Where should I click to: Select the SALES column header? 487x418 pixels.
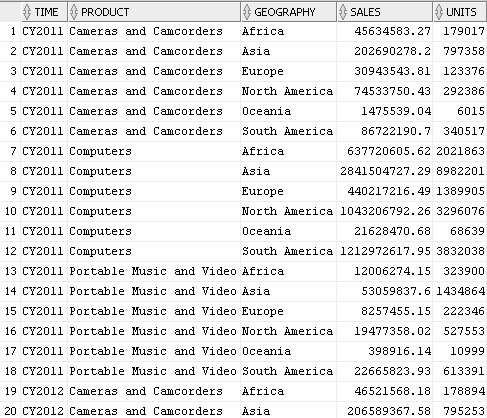[x=385, y=12]
